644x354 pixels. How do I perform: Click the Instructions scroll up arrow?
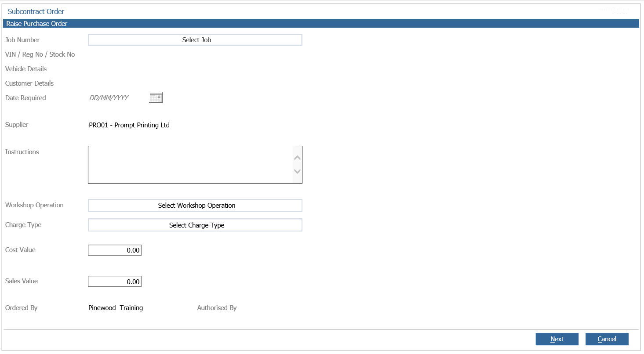[298, 158]
